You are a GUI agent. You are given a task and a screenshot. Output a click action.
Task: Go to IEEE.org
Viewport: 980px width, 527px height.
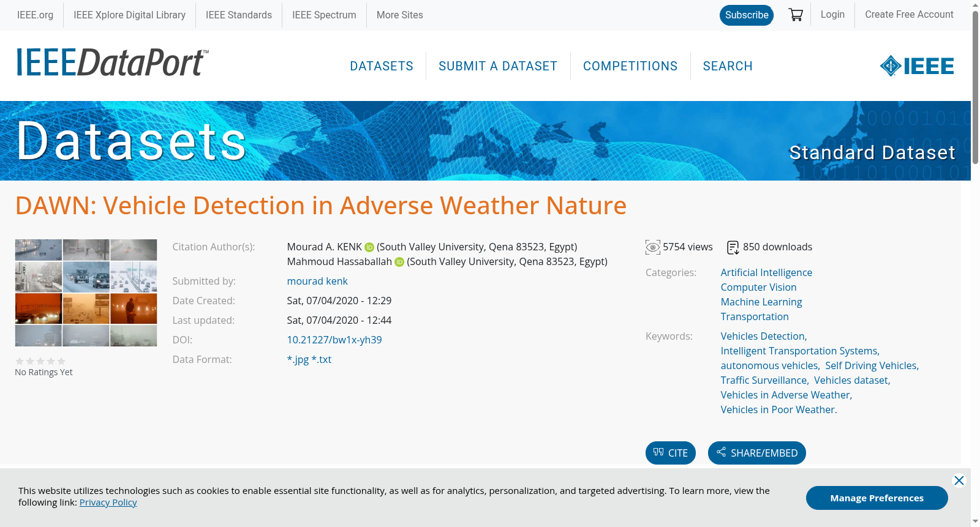click(35, 15)
